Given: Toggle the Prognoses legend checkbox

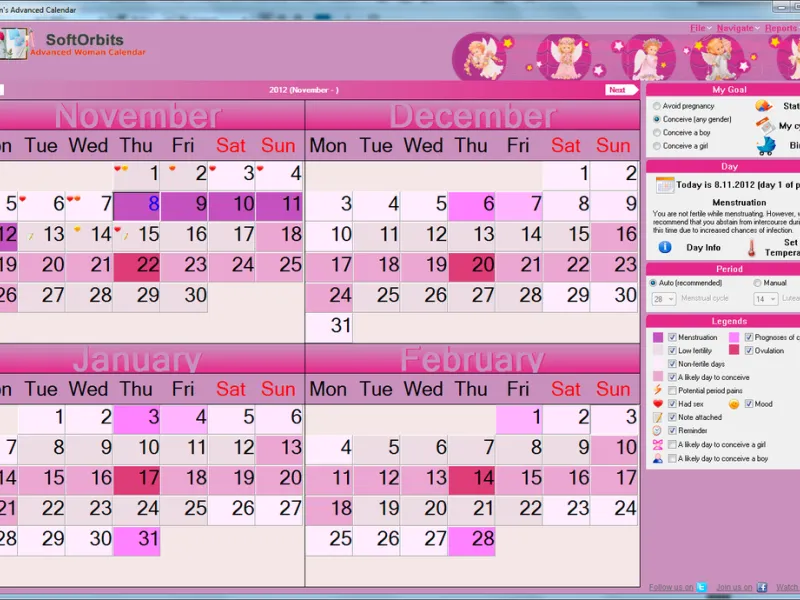Looking at the screenshot, I should [x=749, y=337].
